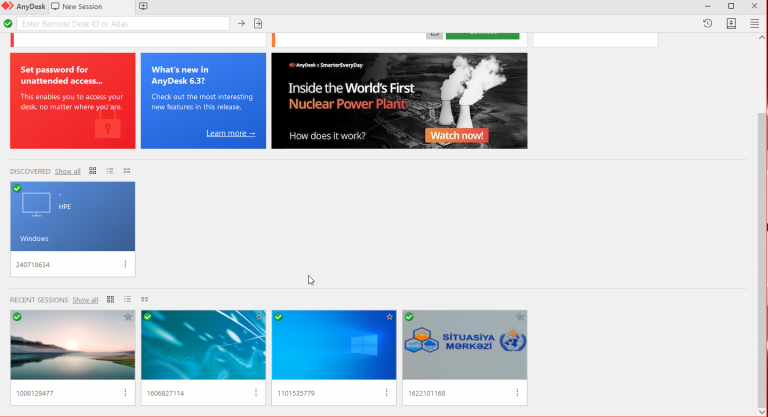Favorite session 1101535779 with star

point(389,317)
